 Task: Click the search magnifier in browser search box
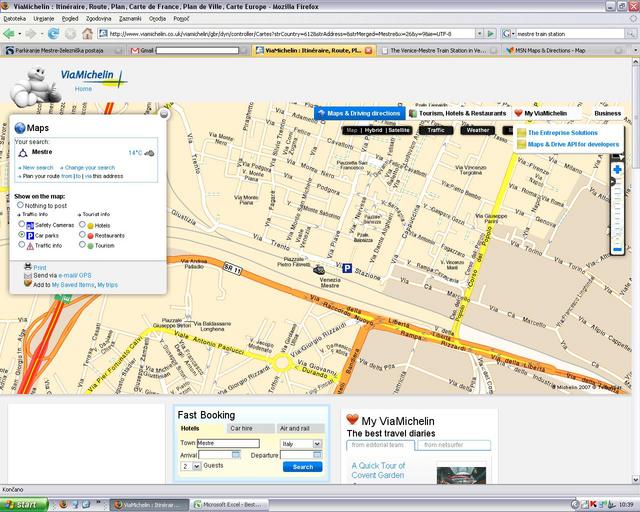pyautogui.click(x=630, y=34)
